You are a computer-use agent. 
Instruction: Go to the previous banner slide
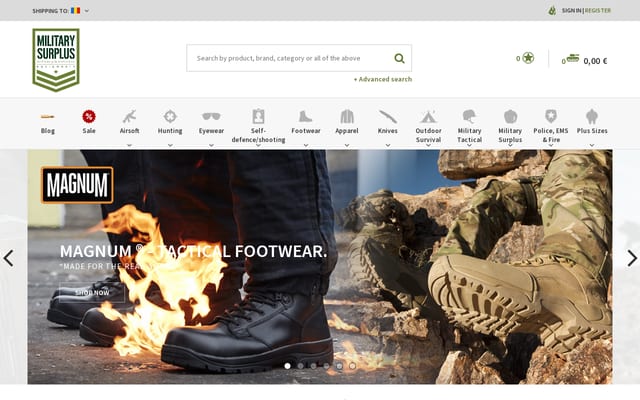click(9, 258)
